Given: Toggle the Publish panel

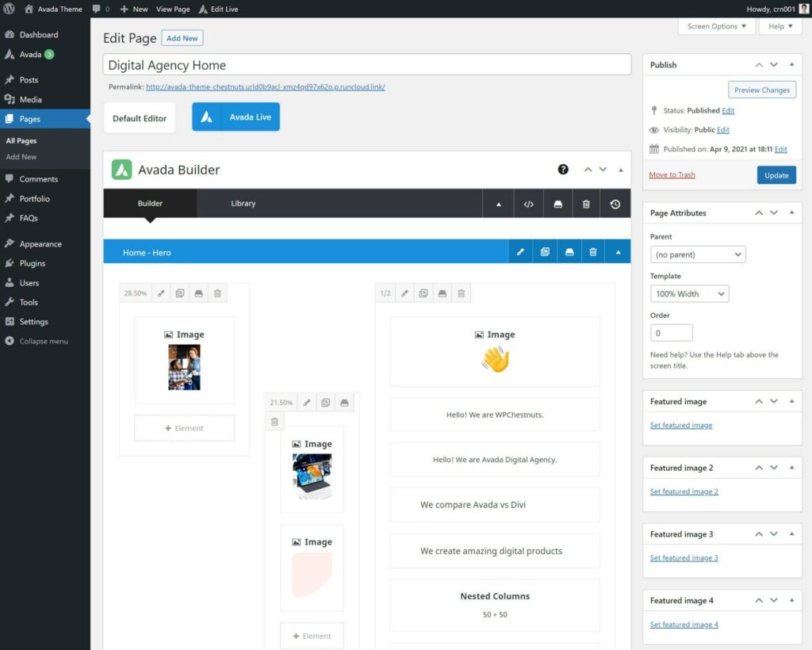Looking at the screenshot, I should pos(792,65).
